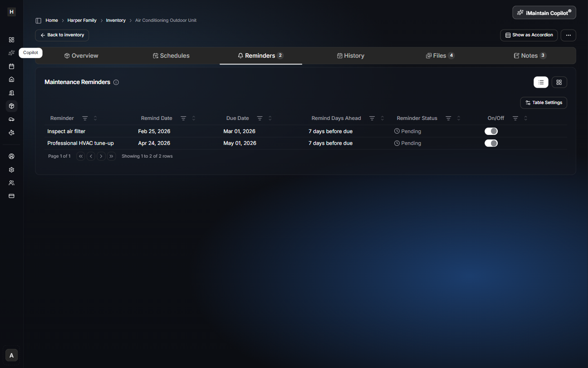Disable the Professional HVAC tune-up reminder
Viewport: 588px width, 368px height.
[491, 143]
